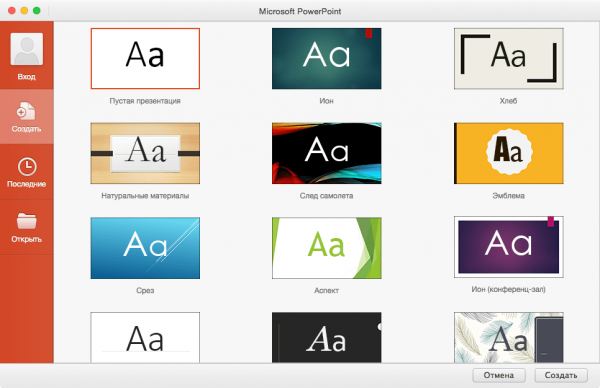Click the Создать button at bottom right
The height and width of the screenshot is (388, 600).
(x=561, y=375)
